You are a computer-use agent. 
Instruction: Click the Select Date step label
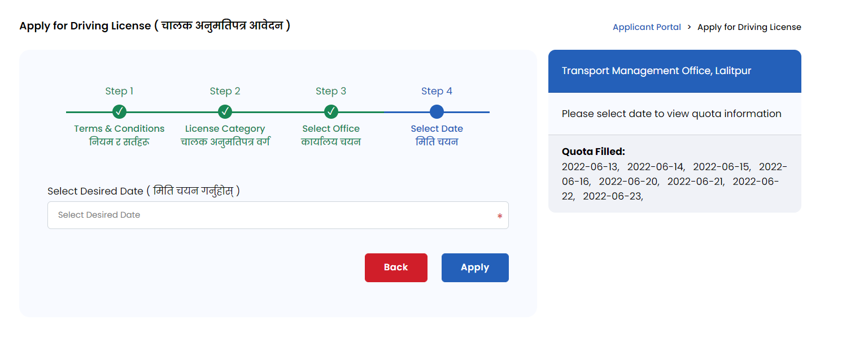click(437, 128)
